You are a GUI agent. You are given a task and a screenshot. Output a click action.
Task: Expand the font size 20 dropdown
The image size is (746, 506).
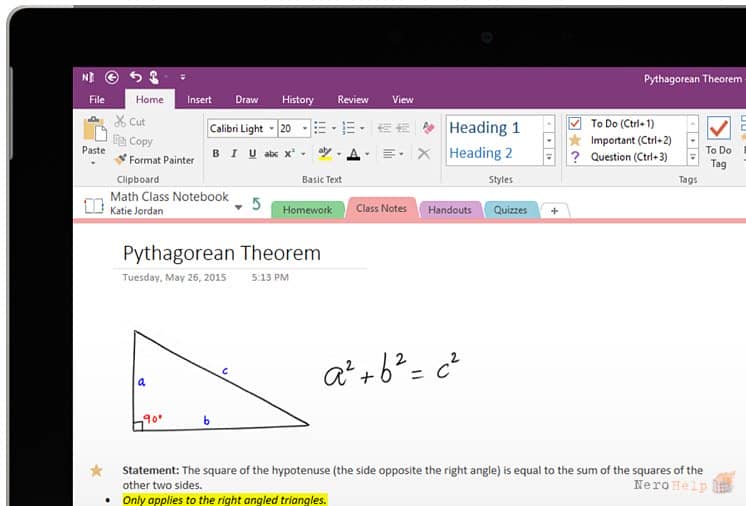pos(304,128)
